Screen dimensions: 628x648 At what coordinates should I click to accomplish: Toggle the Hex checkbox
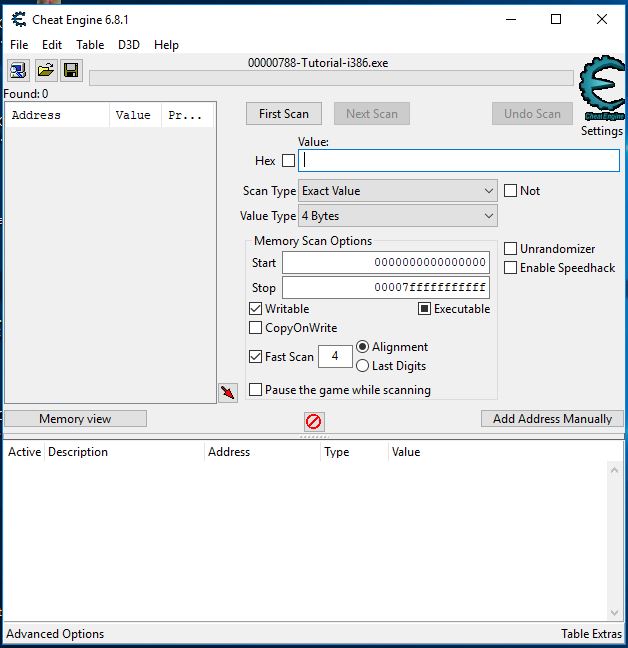[288, 160]
